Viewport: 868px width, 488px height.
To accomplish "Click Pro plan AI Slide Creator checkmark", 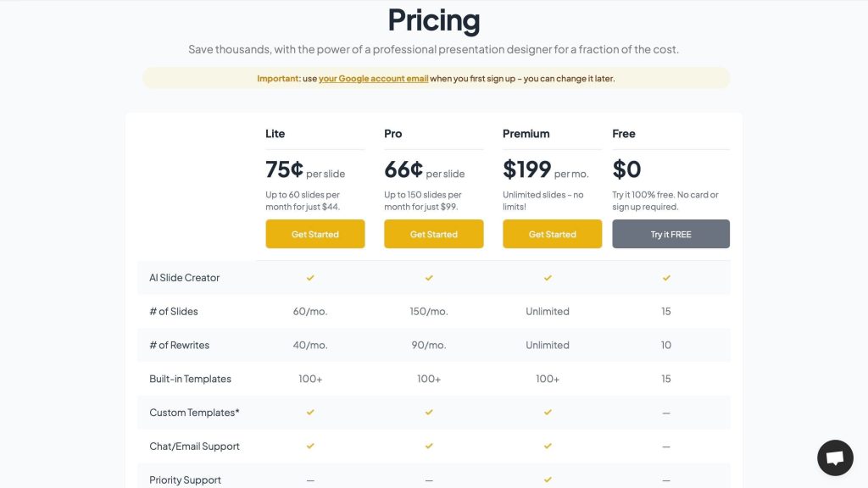I will [x=429, y=277].
